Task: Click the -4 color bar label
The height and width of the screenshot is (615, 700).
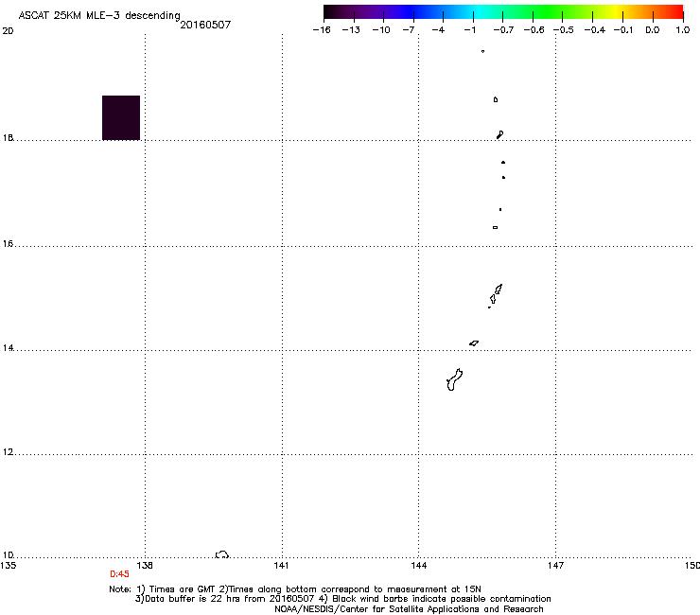Action: 438,30
